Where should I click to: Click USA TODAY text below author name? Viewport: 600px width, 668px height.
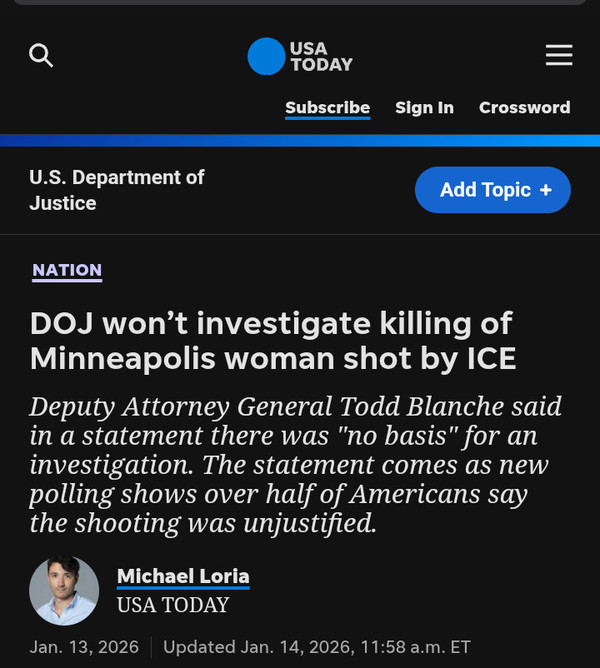pos(173,605)
